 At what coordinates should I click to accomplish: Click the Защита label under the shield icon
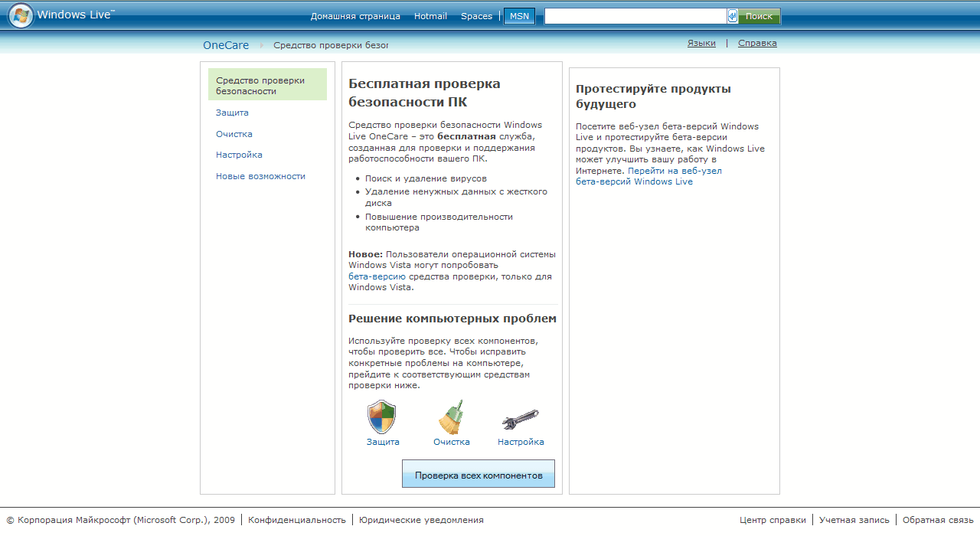383,442
